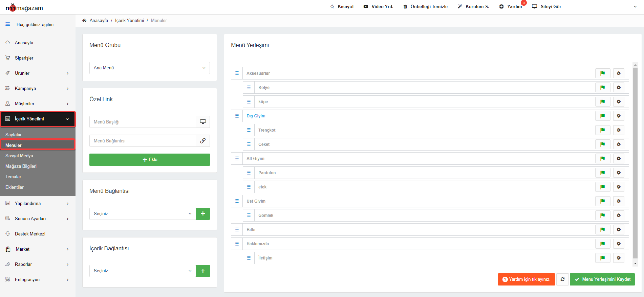
Task: Click the Menü Başlığı input field
Action: [x=143, y=122]
